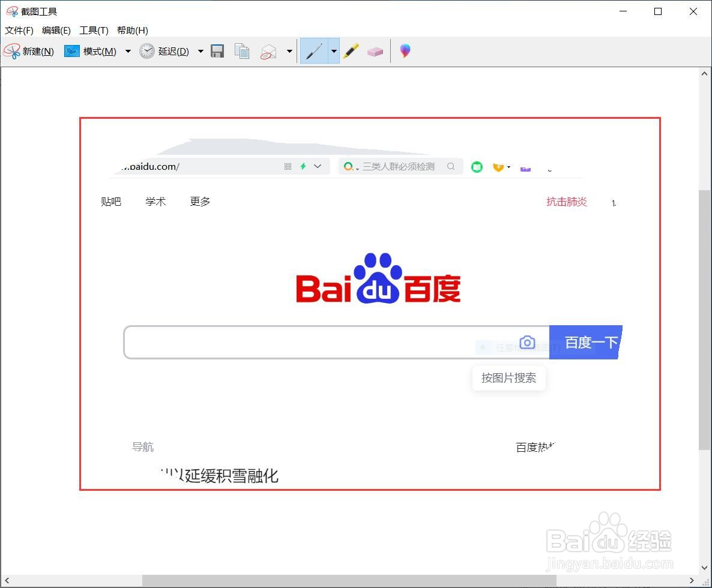Click the red 抗击肺炎 link
Viewport: 712px width, 588px height.
click(567, 202)
